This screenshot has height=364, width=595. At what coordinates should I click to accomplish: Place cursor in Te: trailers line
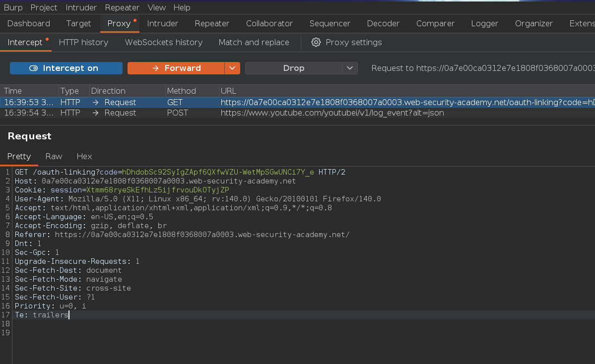[x=42, y=315]
